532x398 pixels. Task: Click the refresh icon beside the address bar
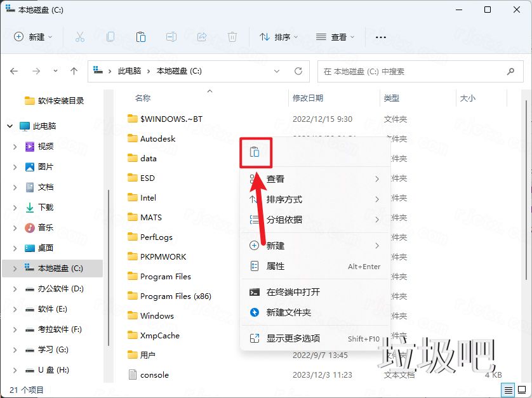298,71
